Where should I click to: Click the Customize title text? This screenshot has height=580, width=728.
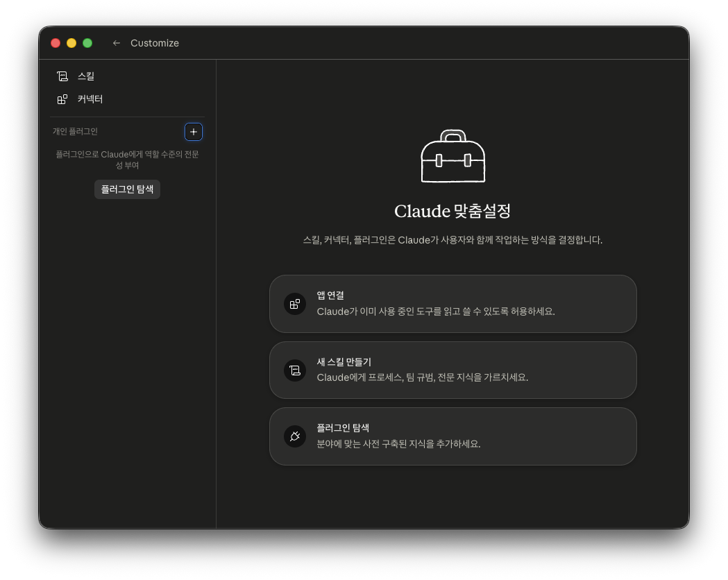[x=155, y=43]
